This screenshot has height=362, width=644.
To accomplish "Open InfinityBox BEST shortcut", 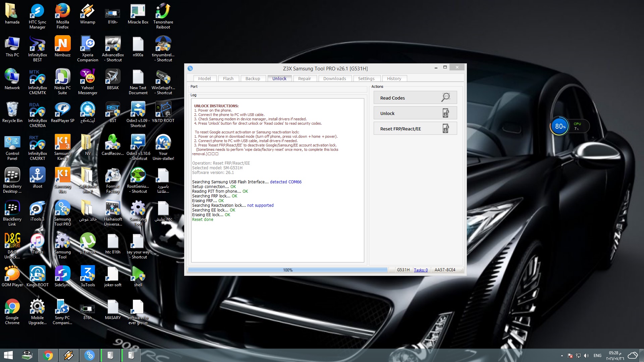I will (x=37, y=49).
